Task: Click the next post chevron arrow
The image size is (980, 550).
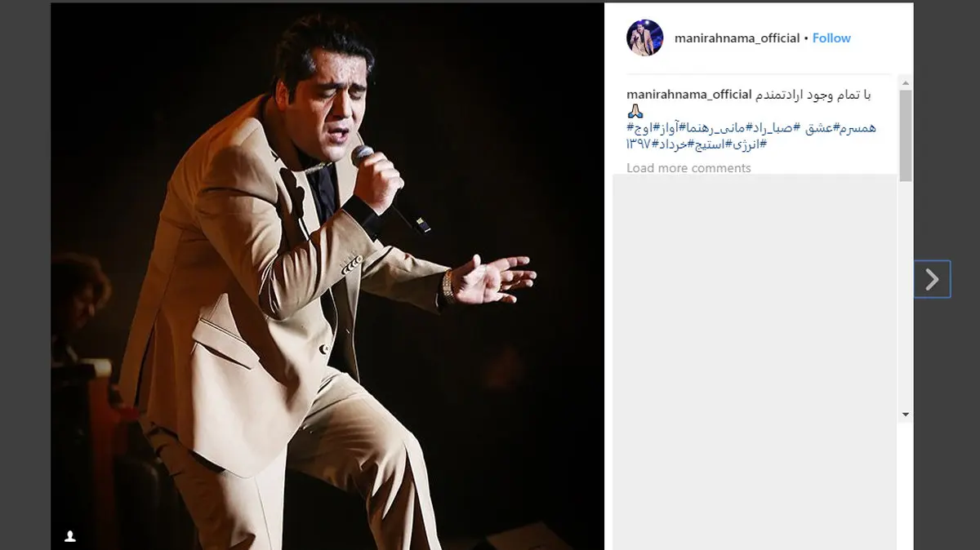Action: (x=932, y=279)
